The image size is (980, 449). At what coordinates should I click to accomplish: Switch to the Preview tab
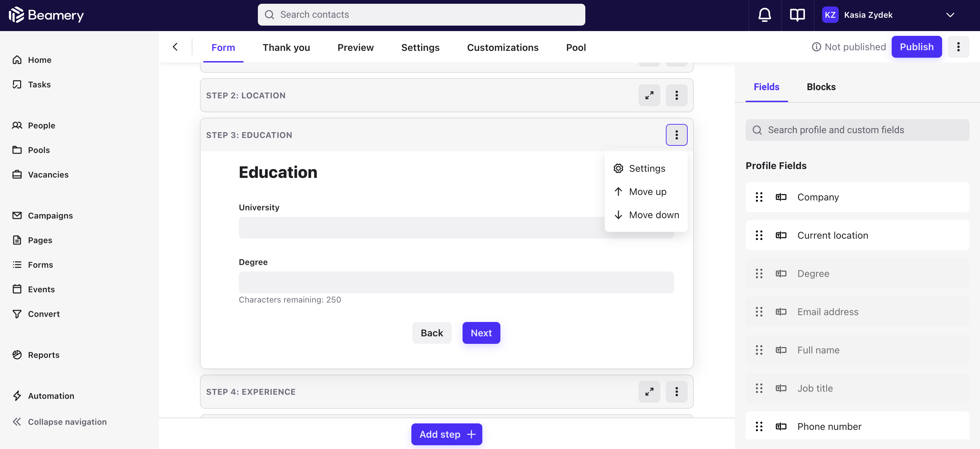pos(355,46)
